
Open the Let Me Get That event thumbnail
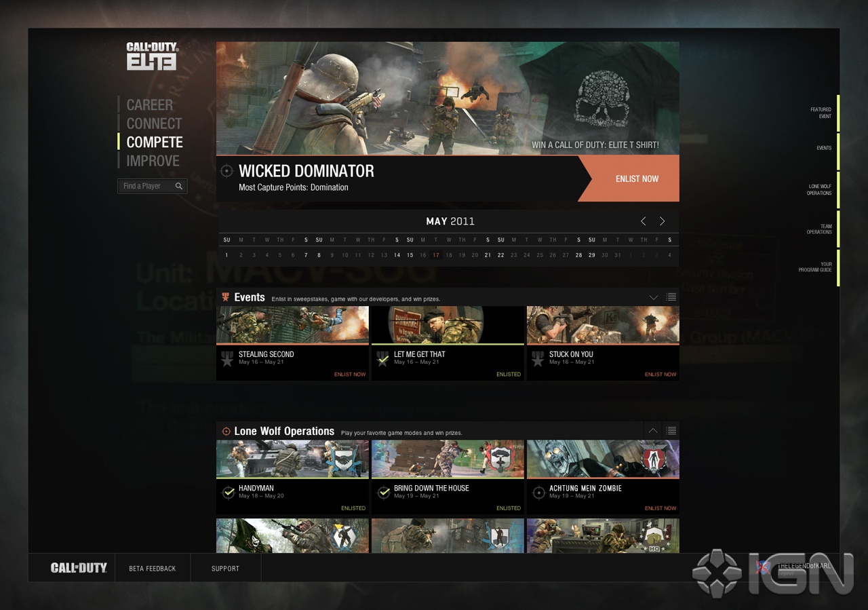coord(448,324)
